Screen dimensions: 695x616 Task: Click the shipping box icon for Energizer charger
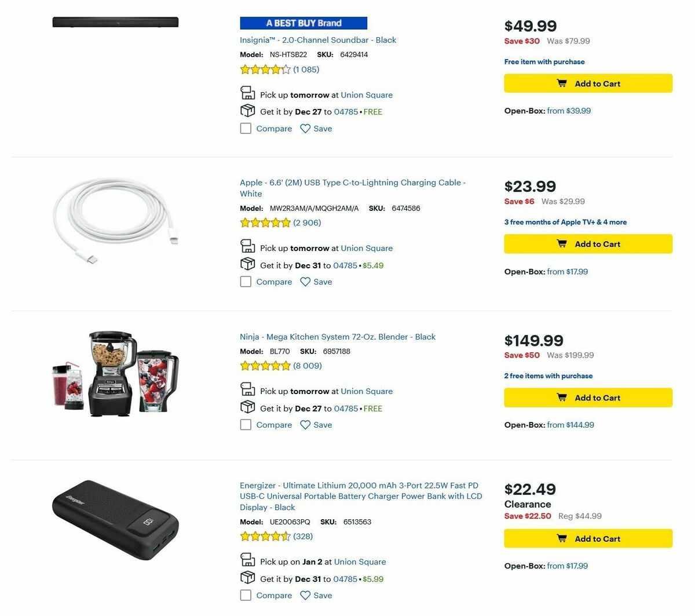(x=247, y=577)
